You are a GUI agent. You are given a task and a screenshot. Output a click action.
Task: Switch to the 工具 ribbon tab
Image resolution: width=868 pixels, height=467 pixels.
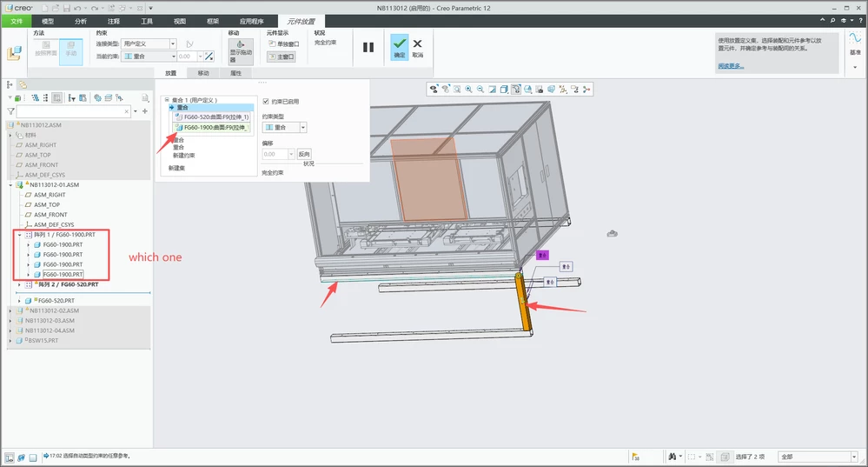coord(147,21)
